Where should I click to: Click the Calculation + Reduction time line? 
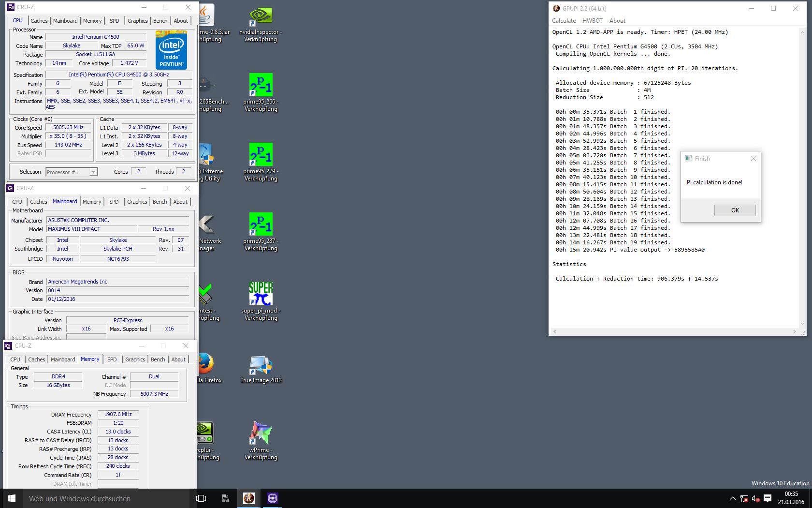click(637, 279)
